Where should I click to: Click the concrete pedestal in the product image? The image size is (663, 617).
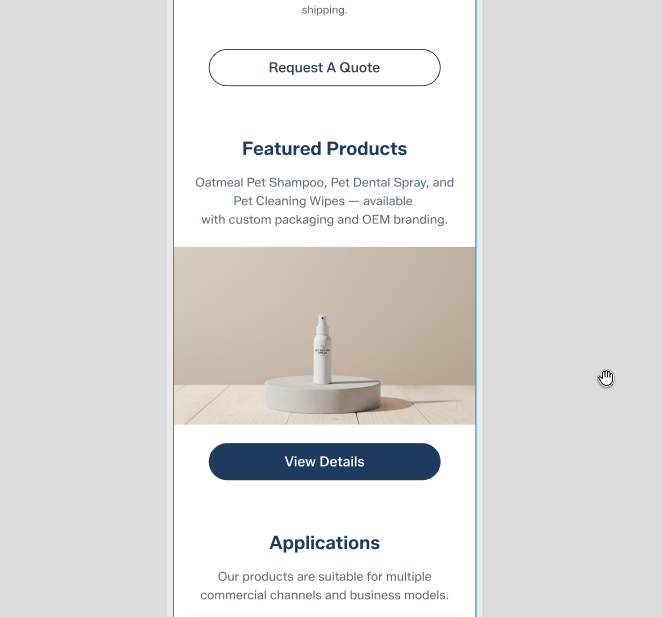click(x=322, y=395)
